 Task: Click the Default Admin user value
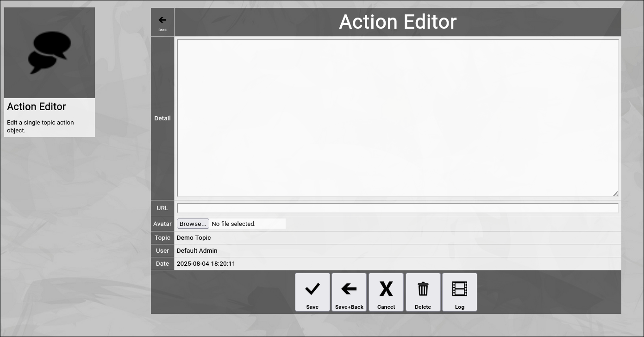197,250
